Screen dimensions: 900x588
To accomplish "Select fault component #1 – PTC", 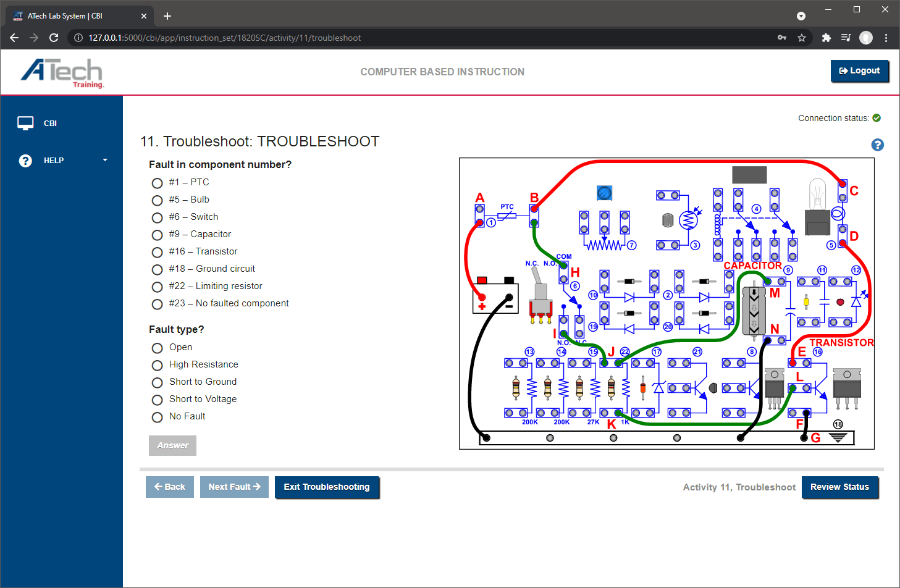I will (x=157, y=183).
